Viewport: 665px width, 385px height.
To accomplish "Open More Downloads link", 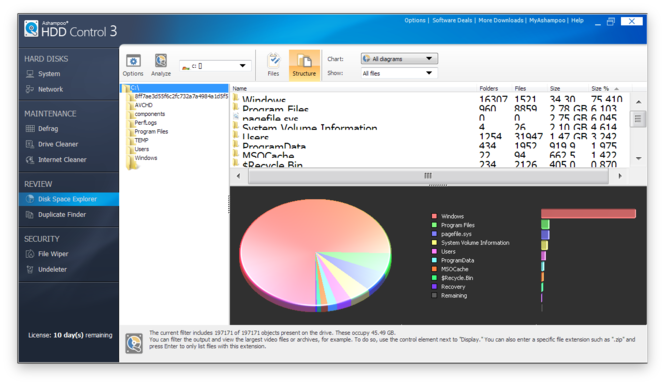I will 501,20.
